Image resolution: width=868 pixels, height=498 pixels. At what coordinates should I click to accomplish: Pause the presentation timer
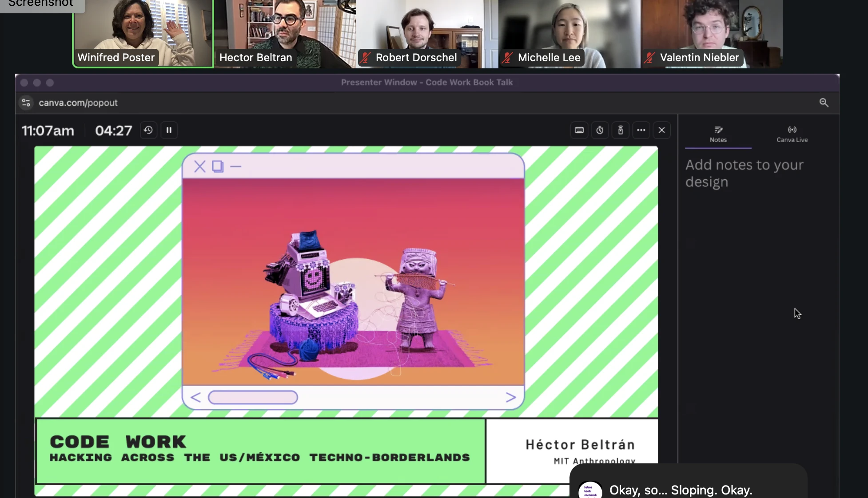169,130
